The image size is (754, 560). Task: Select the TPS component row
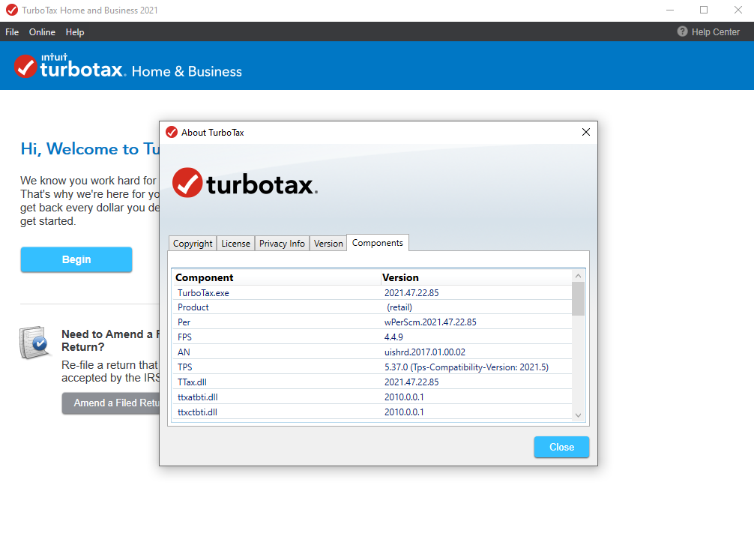(373, 367)
